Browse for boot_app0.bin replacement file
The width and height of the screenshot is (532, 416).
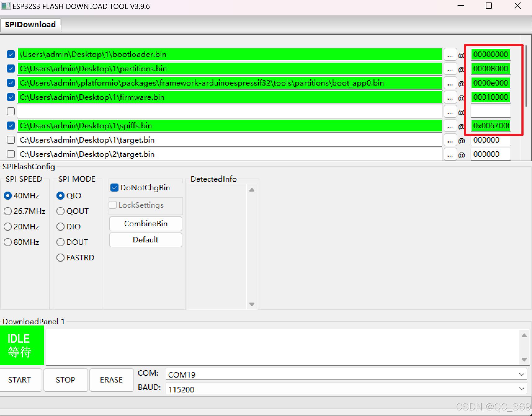(x=450, y=83)
